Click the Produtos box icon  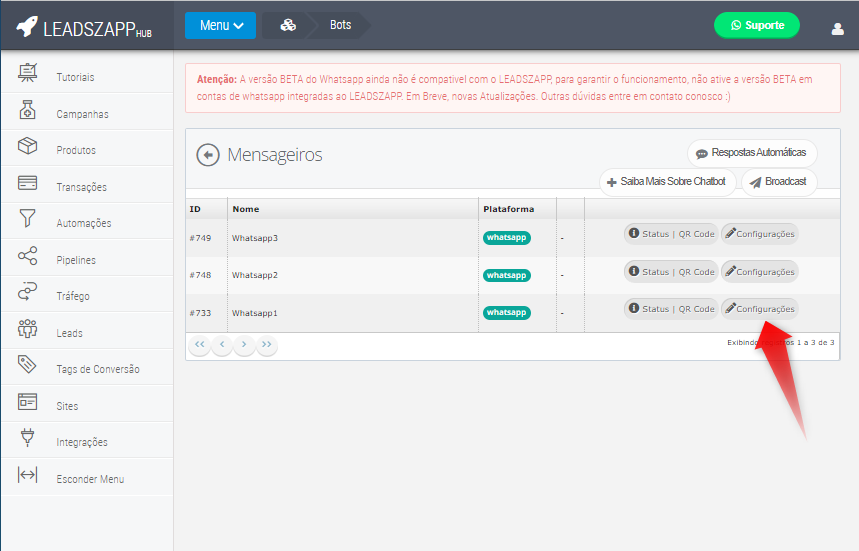click(28, 148)
